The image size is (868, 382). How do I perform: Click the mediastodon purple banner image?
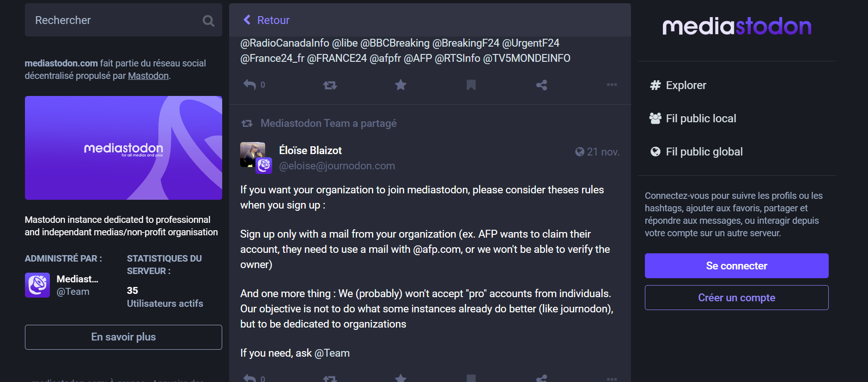pos(123,148)
